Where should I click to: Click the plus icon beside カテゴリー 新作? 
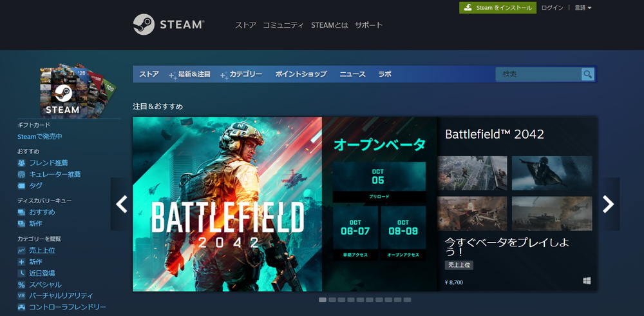[21, 262]
